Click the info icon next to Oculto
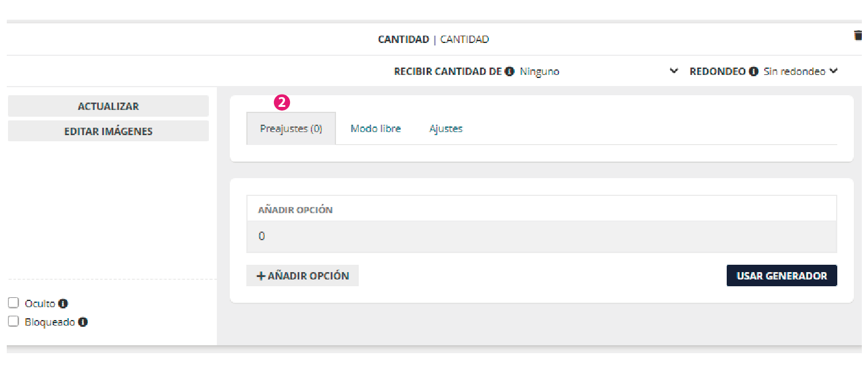Viewport: 868px width, 379px height. point(63,303)
